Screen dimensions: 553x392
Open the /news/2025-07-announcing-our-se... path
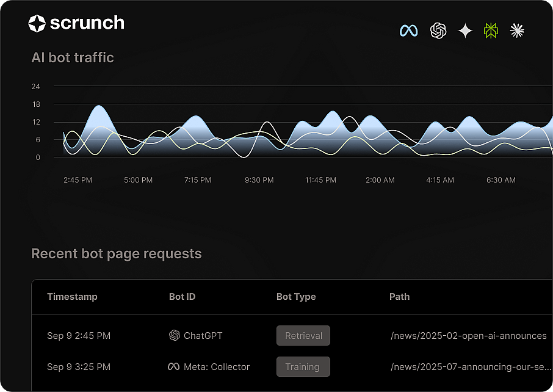pos(471,367)
